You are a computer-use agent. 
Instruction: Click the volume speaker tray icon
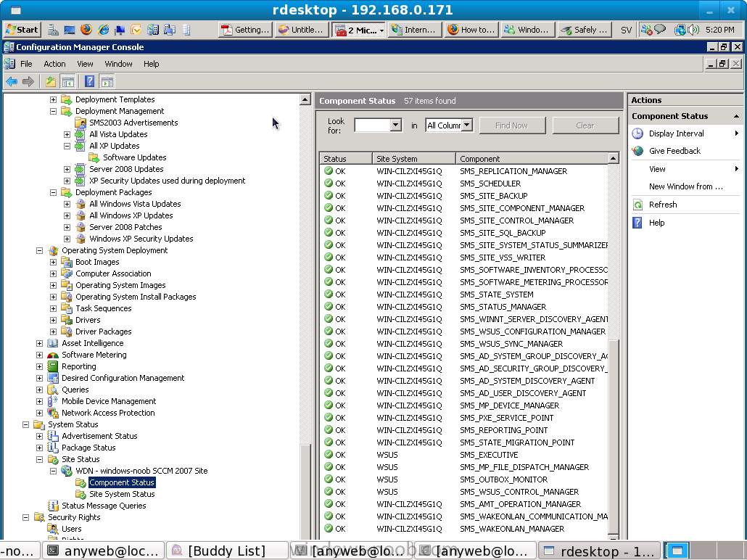(693, 30)
